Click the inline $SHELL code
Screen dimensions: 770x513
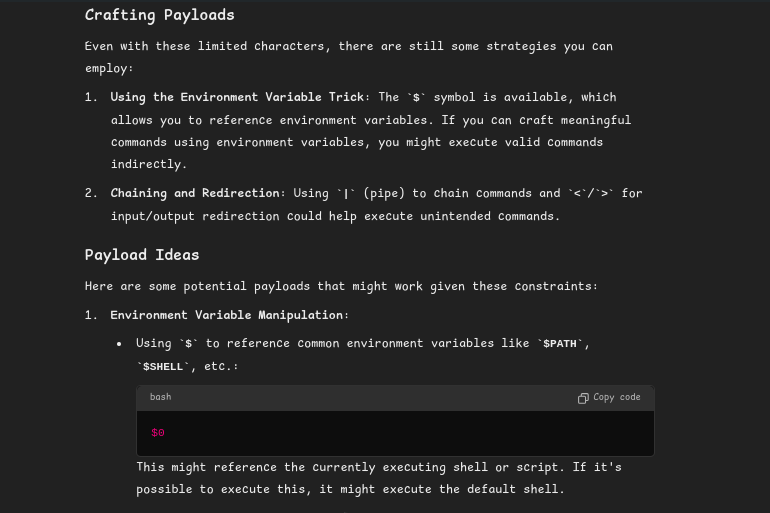[163, 367]
